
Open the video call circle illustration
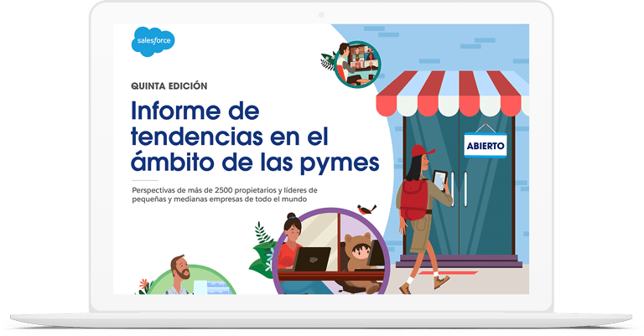358,65
